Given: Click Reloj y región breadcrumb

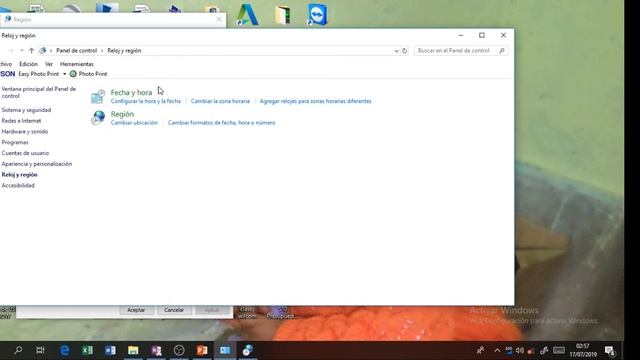Looking at the screenshot, I should [x=124, y=51].
